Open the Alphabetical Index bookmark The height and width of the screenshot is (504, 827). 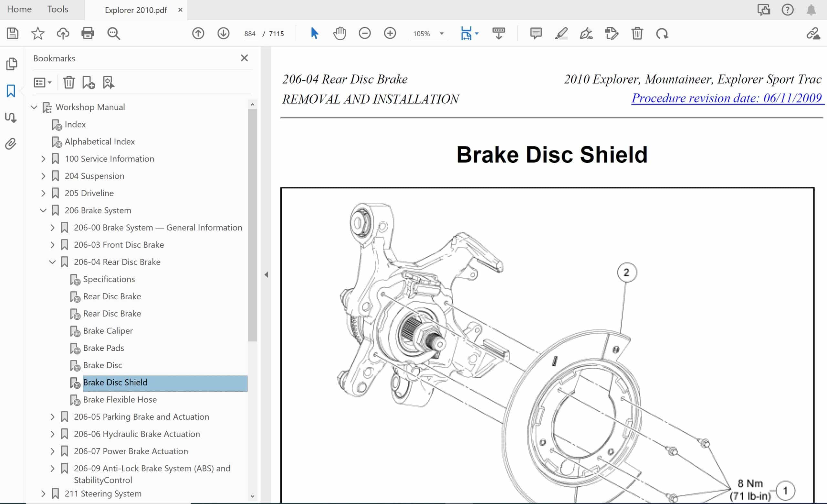click(x=100, y=142)
